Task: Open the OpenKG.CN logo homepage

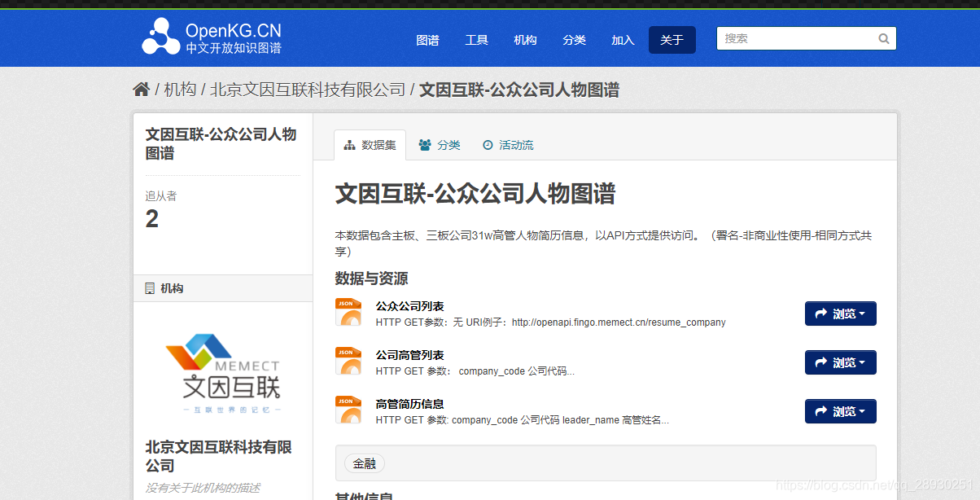Action: tap(212, 37)
